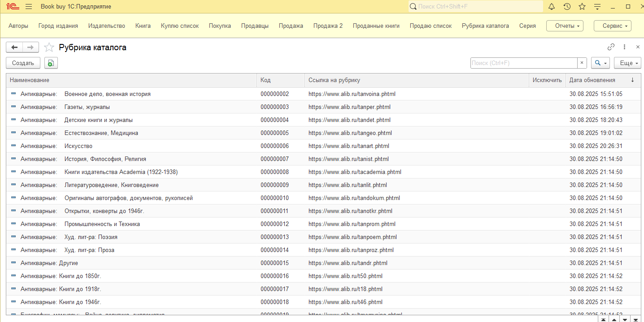This screenshot has width=644, height=322.
Task: Open the search magnifier dropdown
Action: (600, 63)
